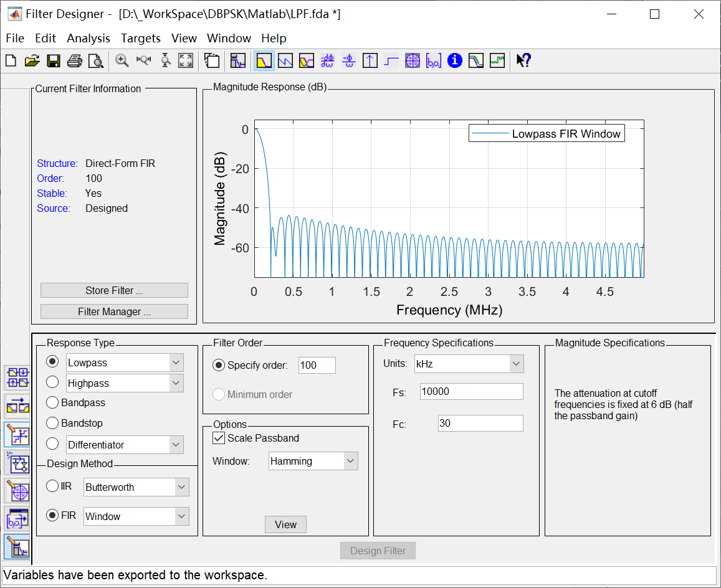Open the View menu

coord(184,38)
